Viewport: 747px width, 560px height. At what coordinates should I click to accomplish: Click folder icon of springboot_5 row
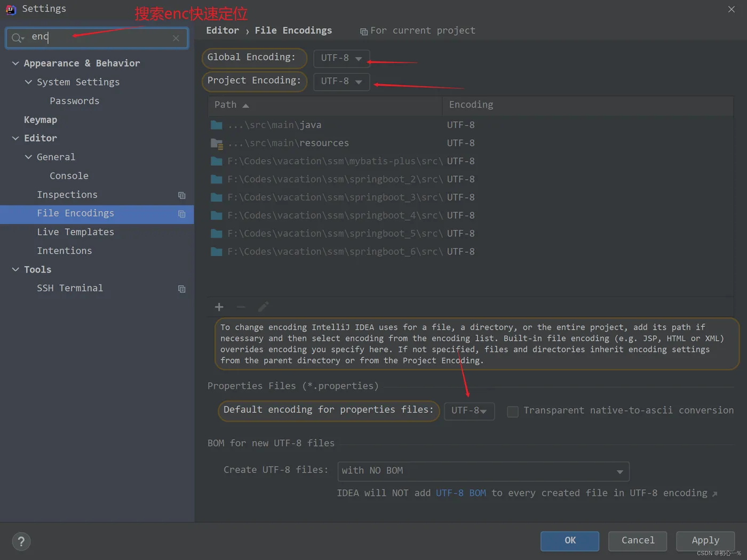click(217, 234)
